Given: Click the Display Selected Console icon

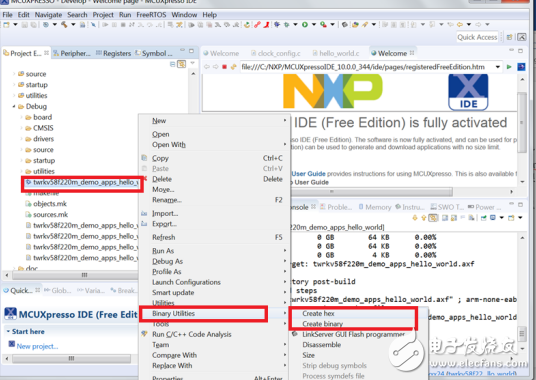Looking at the screenshot, I should point(493,218).
